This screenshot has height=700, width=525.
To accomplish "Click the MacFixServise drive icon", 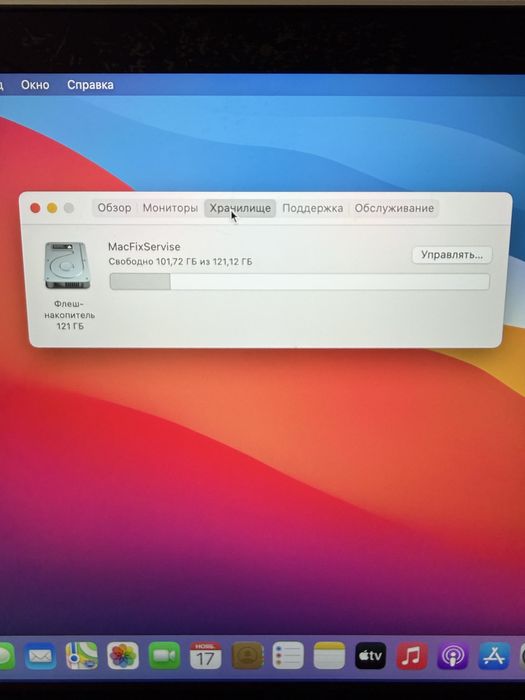I will [67, 266].
